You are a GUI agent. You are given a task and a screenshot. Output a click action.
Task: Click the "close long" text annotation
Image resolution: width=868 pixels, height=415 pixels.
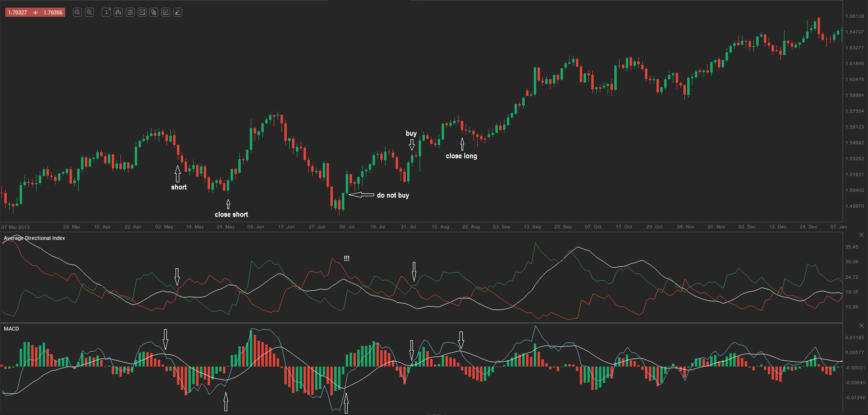tap(461, 156)
